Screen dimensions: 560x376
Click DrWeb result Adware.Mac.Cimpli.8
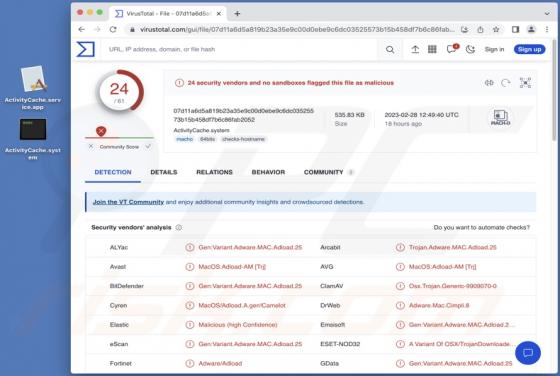click(439, 305)
